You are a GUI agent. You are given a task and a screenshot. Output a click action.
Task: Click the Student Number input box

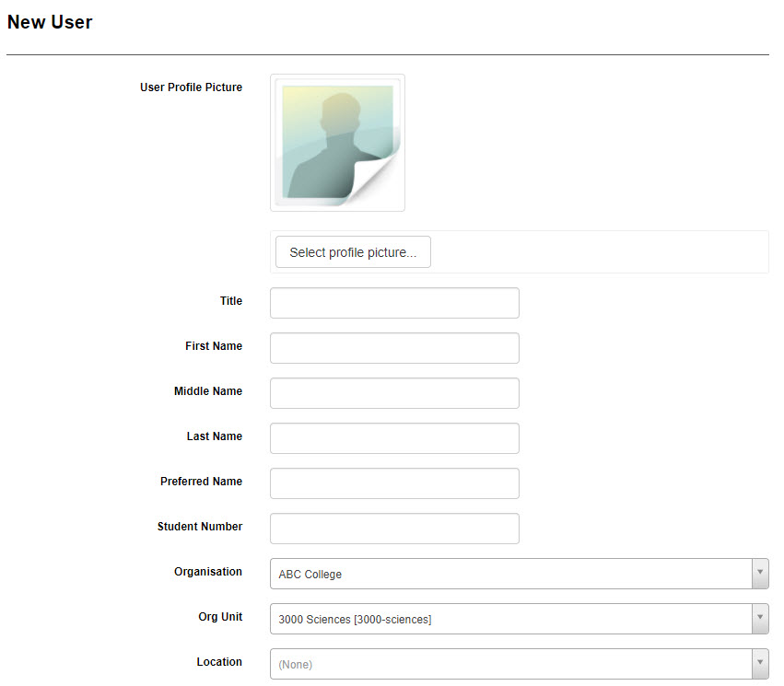(394, 529)
